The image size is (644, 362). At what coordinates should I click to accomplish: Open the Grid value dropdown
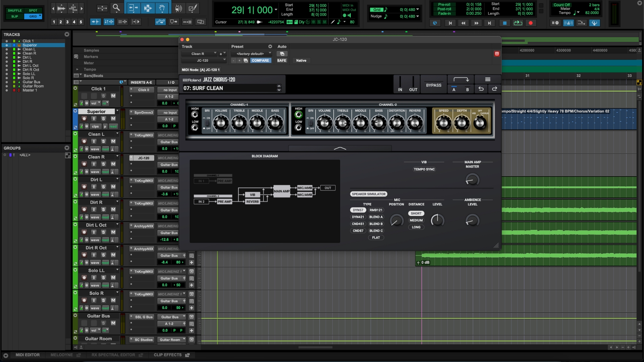point(418,10)
